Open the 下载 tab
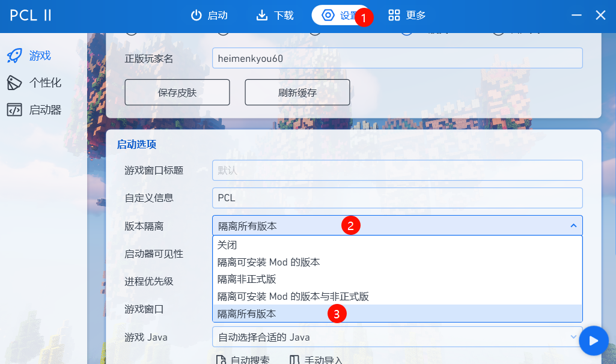Image resolution: width=616 pixels, height=364 pixels. (275, 16)
